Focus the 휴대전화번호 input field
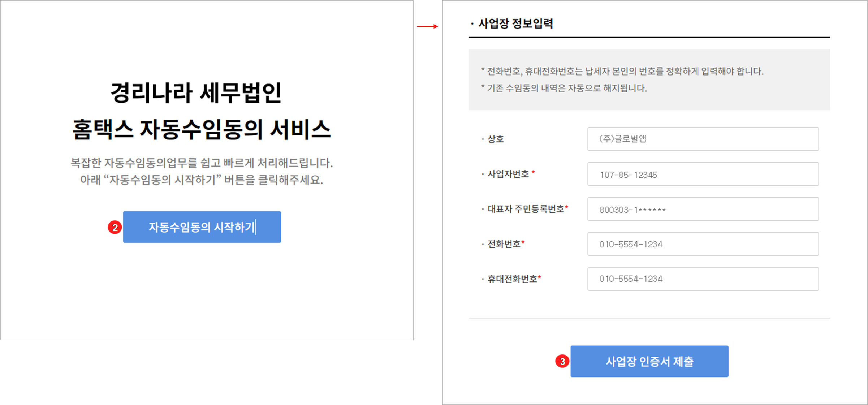The height and width of the screenshot is (405, 868). coord(703,279)
